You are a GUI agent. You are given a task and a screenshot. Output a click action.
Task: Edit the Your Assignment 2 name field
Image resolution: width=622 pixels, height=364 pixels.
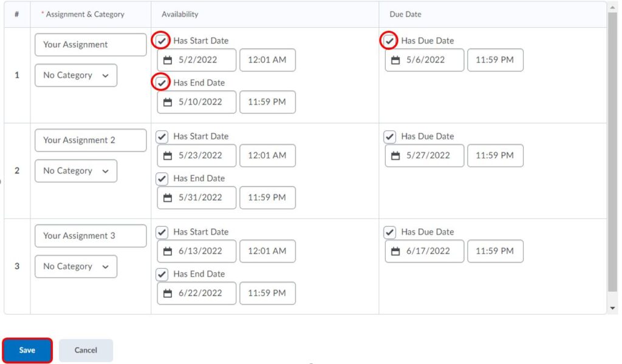point(91,140)
